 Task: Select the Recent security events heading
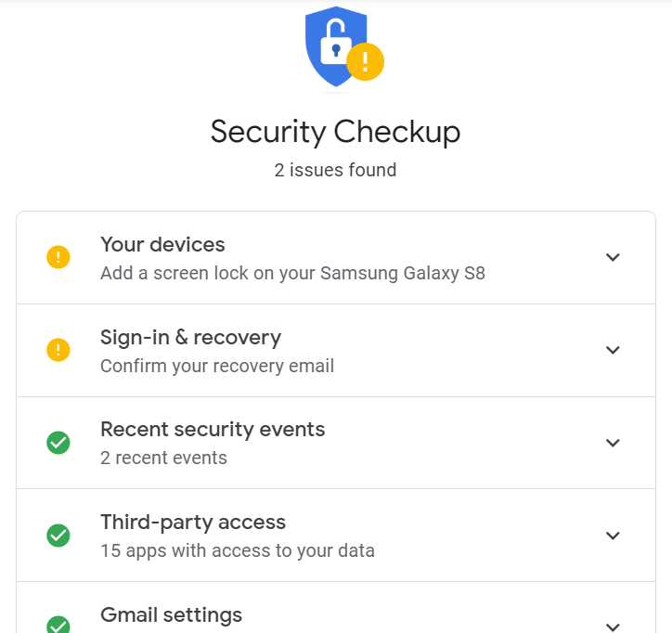pyautogui.click(x=213, y=430)
